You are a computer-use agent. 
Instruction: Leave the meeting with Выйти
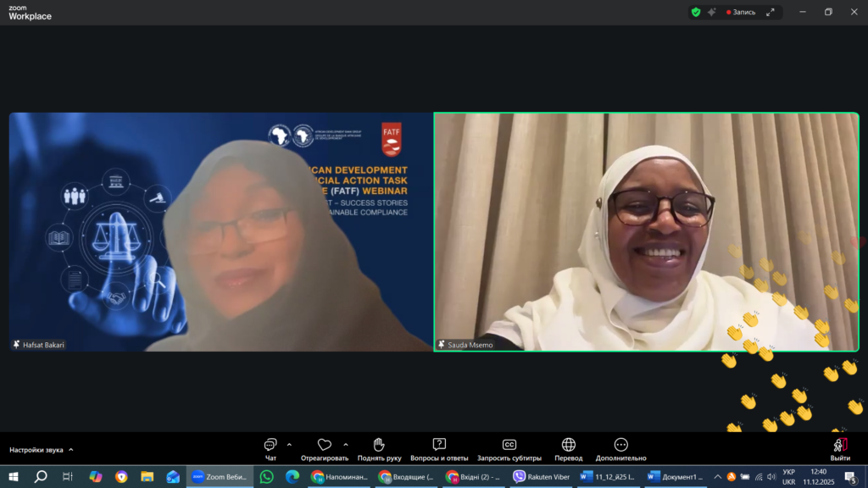(x=840, y=447)
